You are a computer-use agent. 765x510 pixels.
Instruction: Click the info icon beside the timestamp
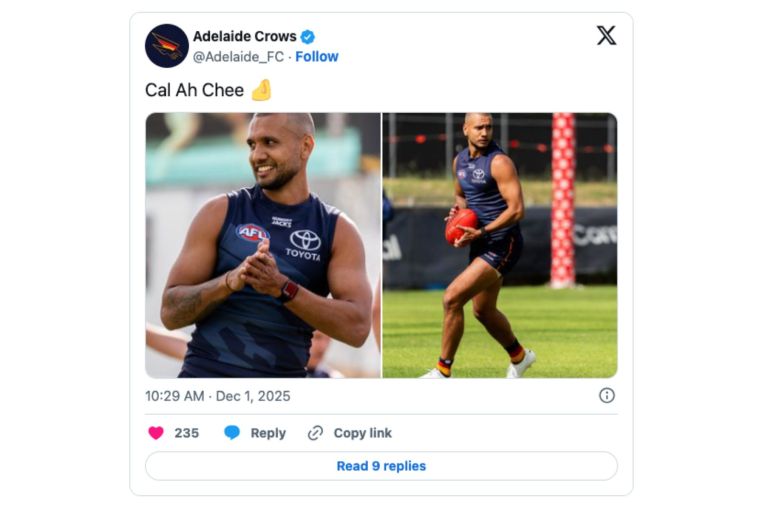(x=607, y=395)
